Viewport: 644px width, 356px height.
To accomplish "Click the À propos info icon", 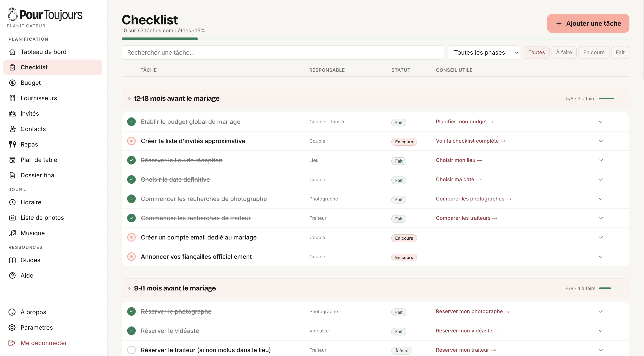I will (x=12, y=312).
